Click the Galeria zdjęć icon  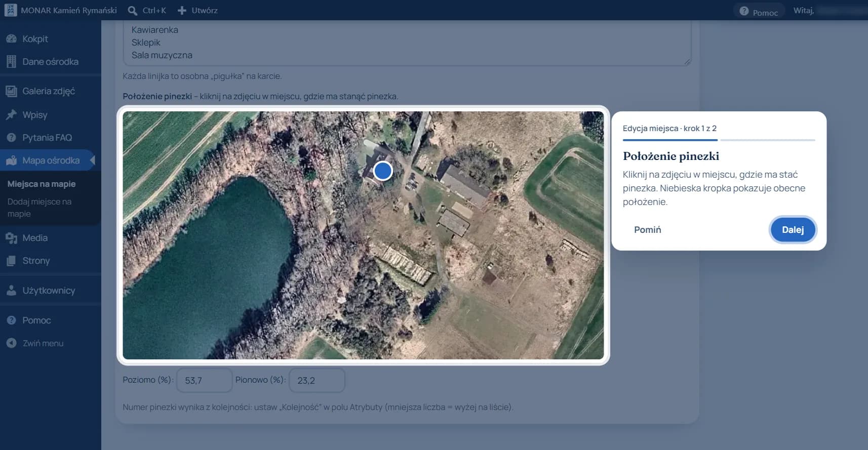pos(11,91)
